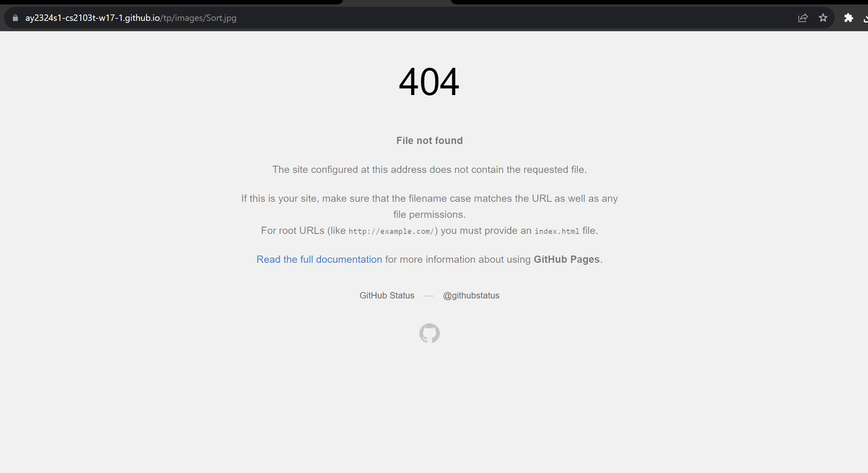This screenshot has width=868, height=473.
Task: Click the http://example.com/ code text
Action: click(391, 231)
